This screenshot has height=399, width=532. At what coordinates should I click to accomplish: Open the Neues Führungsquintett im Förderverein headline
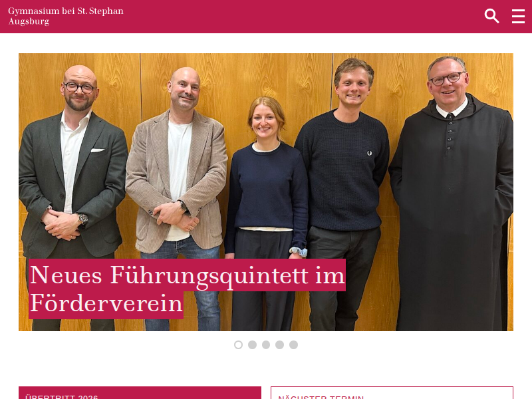click(x=187, y=289)
